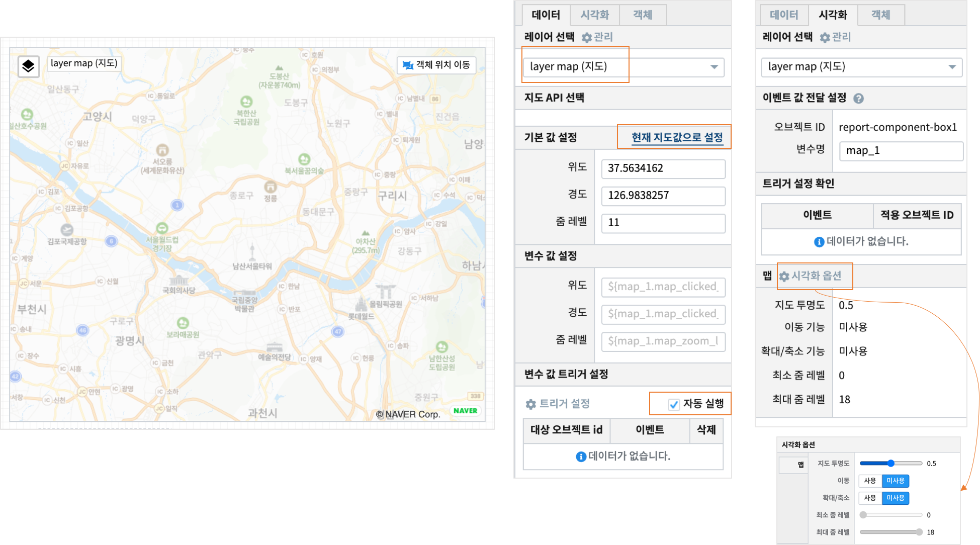Click the 보라매공원 marker on map

click(183, 323)
